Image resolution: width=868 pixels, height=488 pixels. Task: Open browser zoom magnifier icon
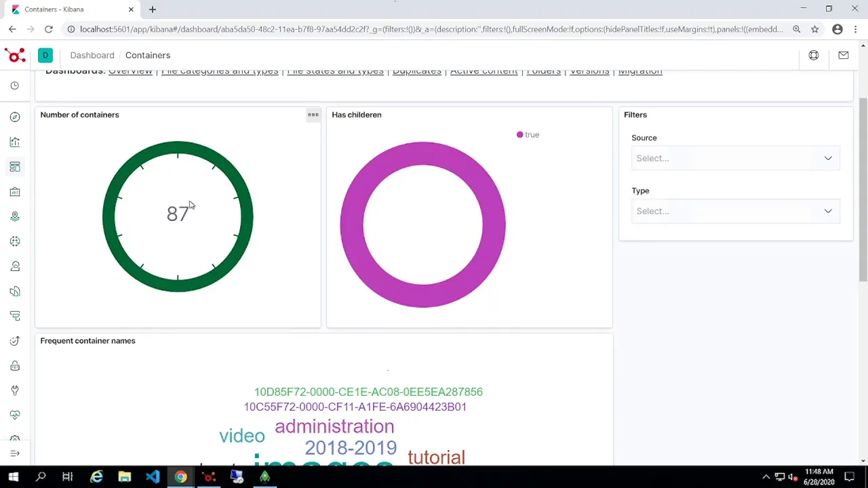[x=797, y=29]
